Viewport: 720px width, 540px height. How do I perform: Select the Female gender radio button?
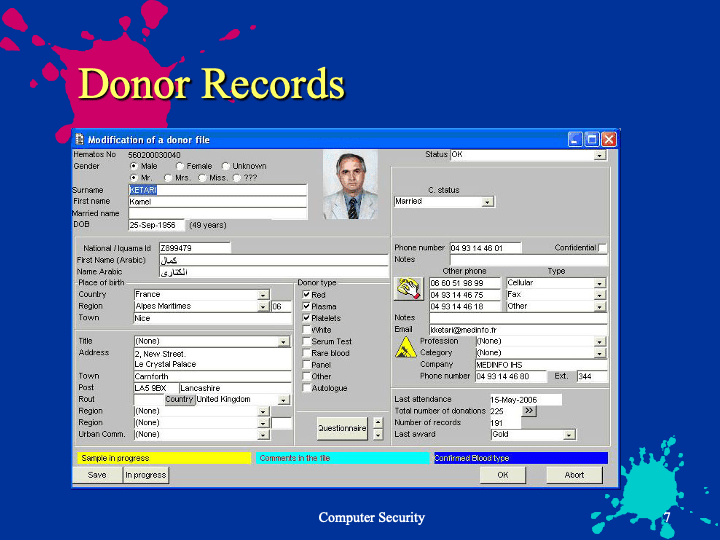tap(180, 166)
